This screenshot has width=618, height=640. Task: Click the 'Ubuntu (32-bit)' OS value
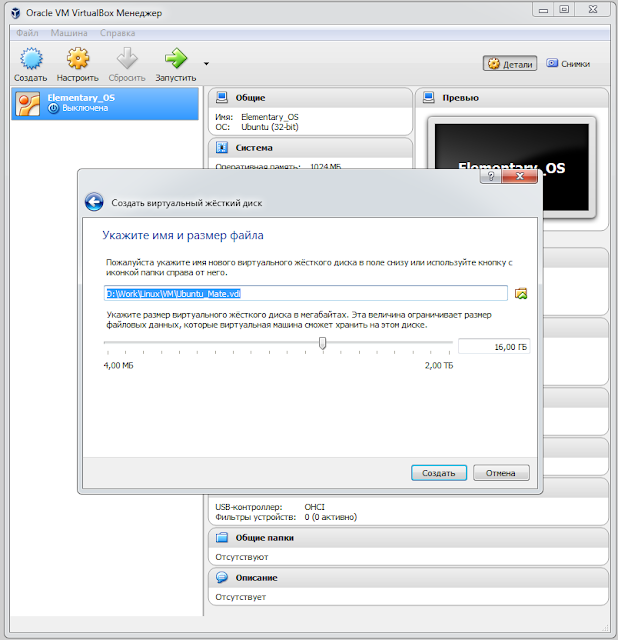[270, 127]
